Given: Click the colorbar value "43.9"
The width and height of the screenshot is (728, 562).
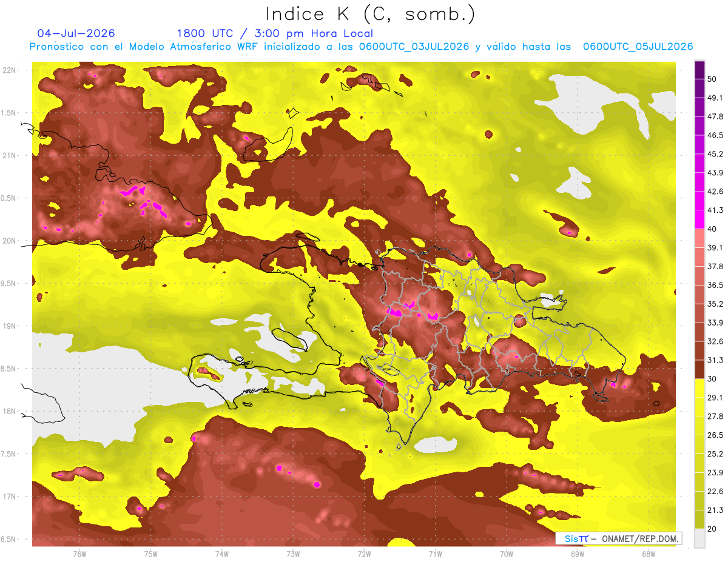Looking at the screenshot, I should coord(714,173).
